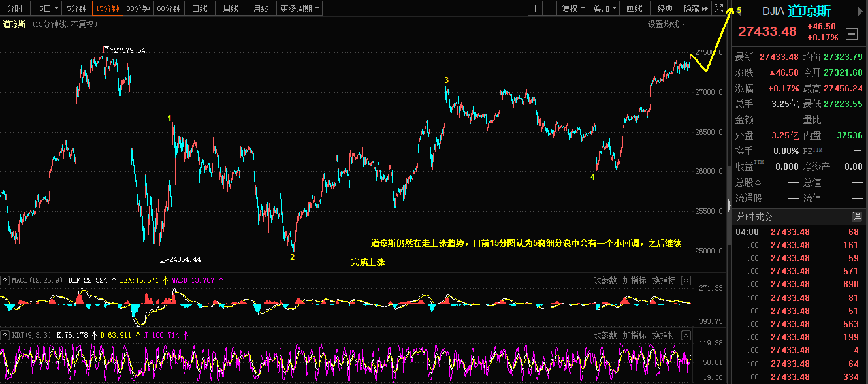Expand the 更多周期 dropdown

point(300,8)
